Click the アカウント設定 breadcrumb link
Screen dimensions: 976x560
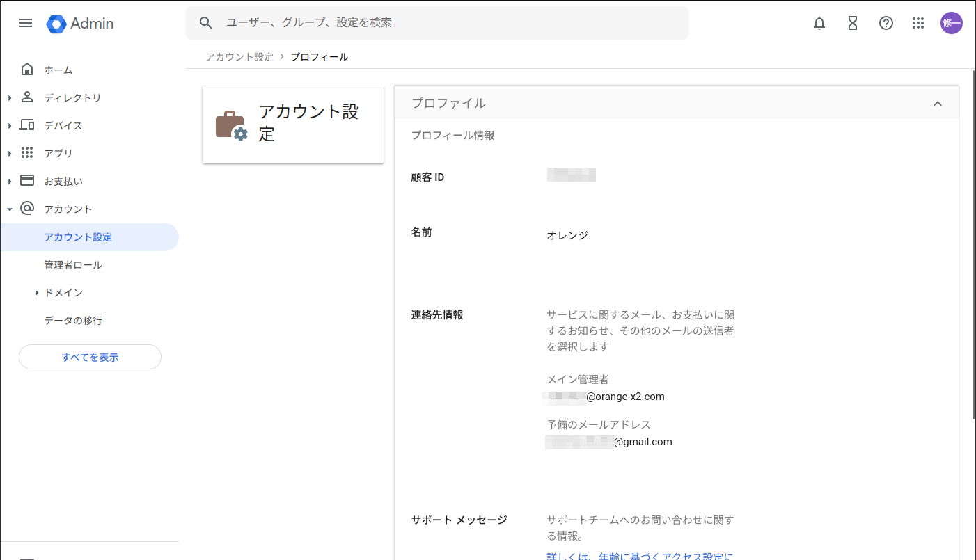click(x=239, y=57)
